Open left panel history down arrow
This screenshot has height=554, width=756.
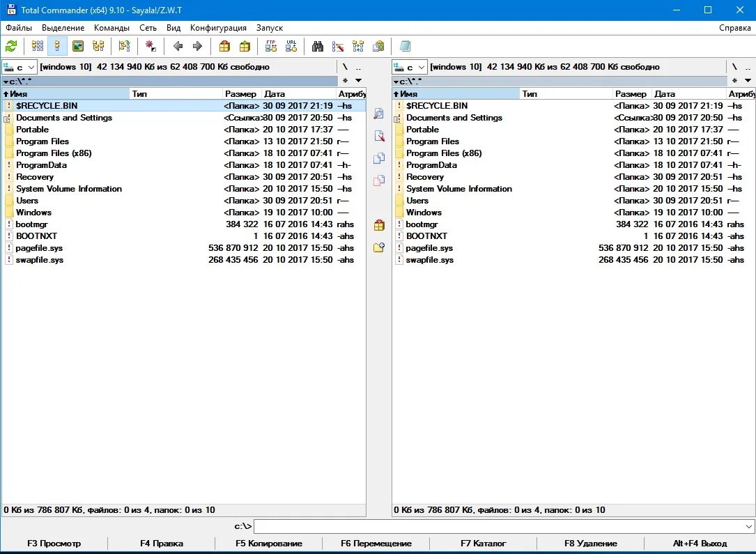click(358, 81)
